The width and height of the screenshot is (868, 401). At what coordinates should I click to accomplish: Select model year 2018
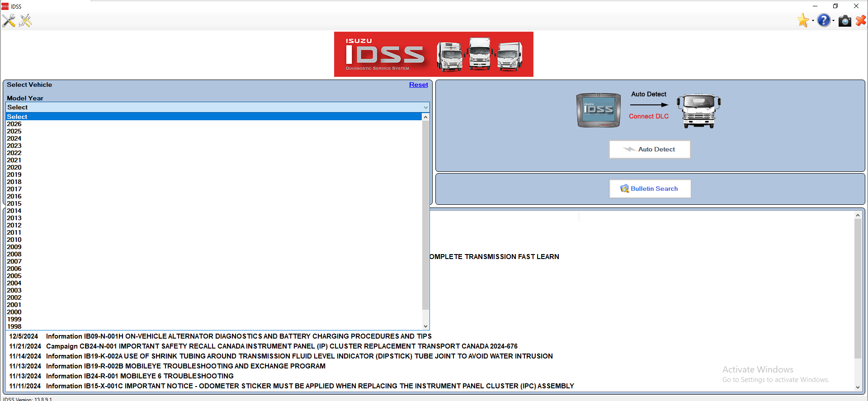214,182
